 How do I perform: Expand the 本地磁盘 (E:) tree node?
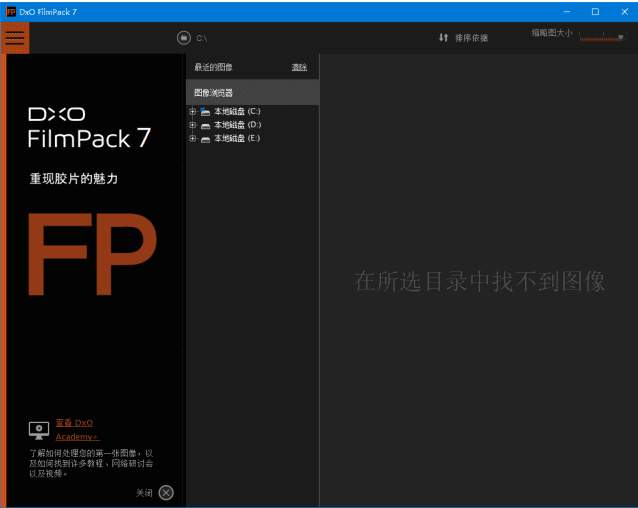coord(193,138)
